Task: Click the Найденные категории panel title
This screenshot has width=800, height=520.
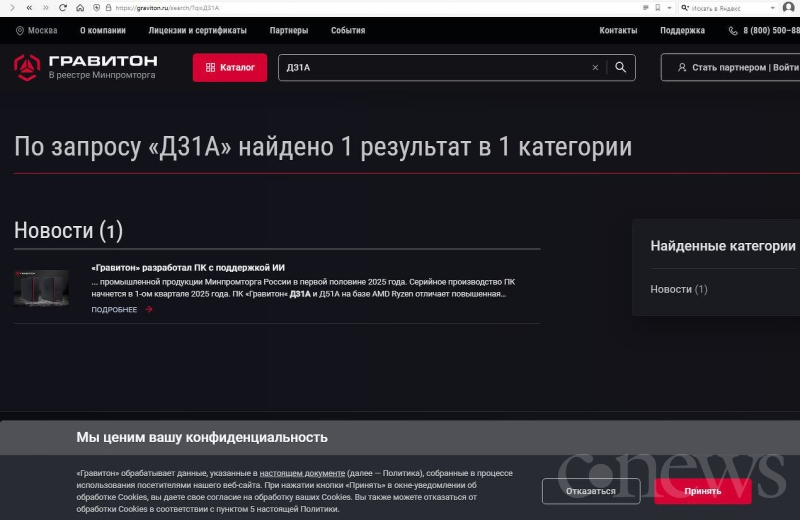Action: tap(722, 246)
